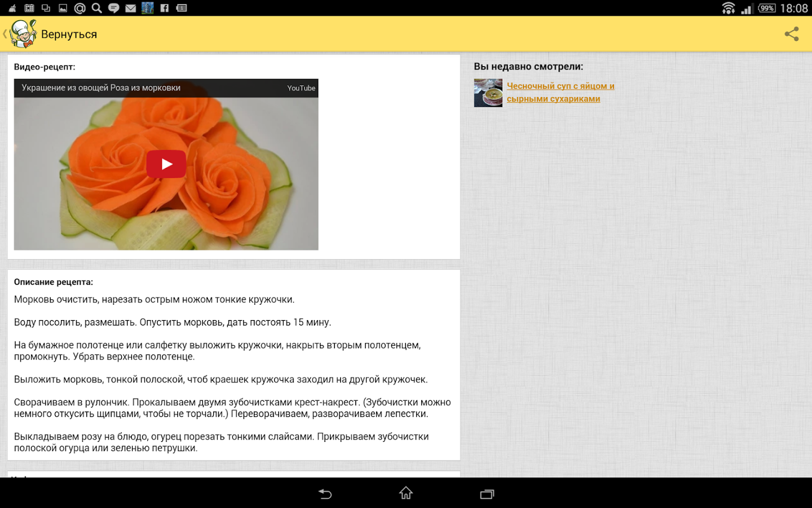Tap Вы недавно смотрели heading
Viewport: 812px width, 508px height.
[x=528, y=67]
